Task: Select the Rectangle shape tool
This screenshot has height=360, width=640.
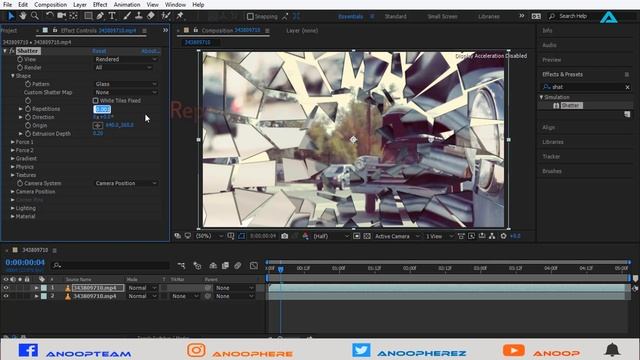Action: coord(88,16)
